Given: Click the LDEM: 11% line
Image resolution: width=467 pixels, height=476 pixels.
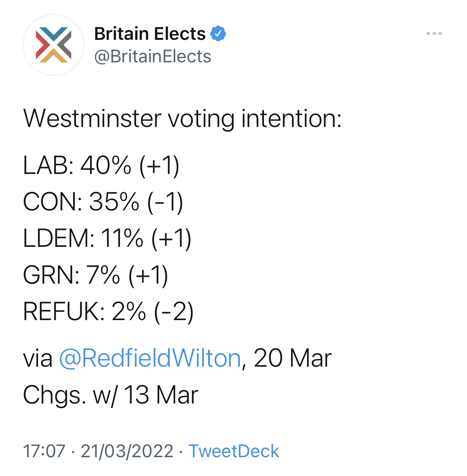Looking at the screenshot, I should pos(107,238).
